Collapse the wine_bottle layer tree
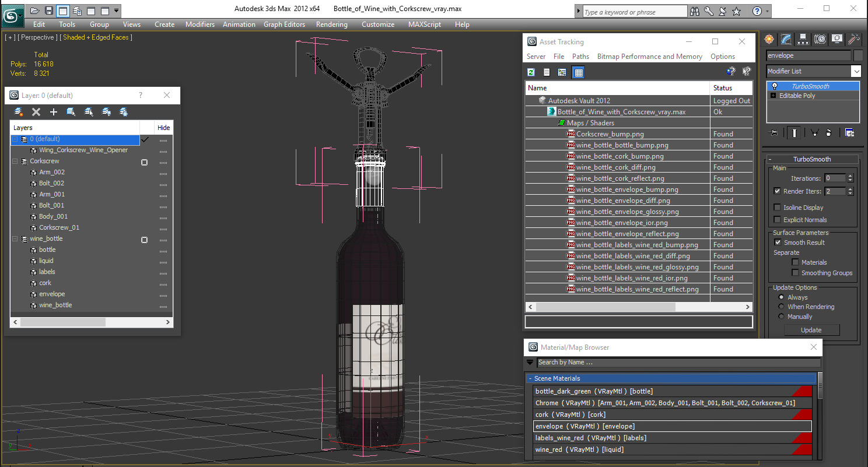 pyautogui.click(x=15, y=239)
